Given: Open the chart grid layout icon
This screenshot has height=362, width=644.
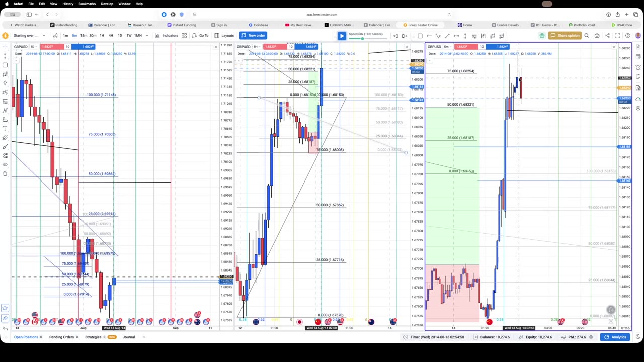Looking at the screenshot, I should pyautogui.click(x=184, y=35).
